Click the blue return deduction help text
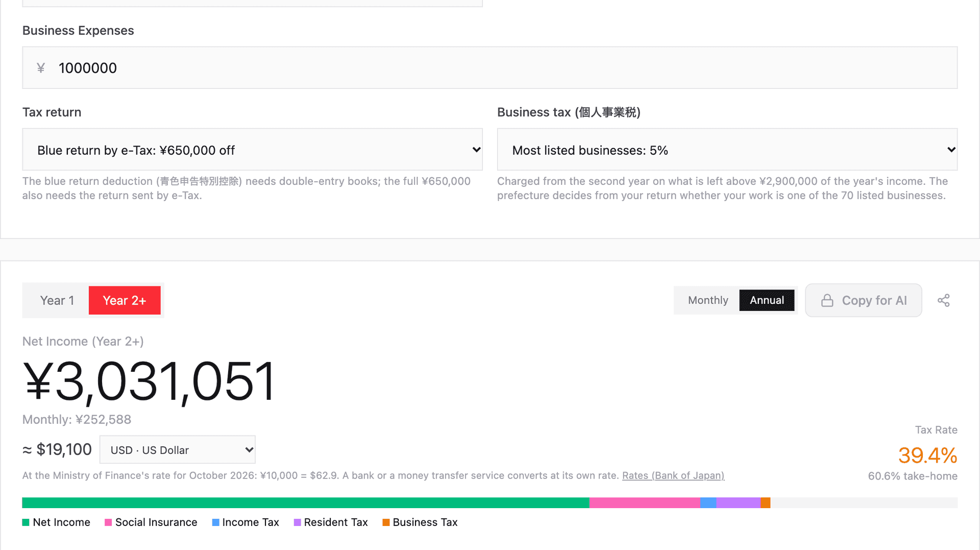Screen dimensions: 980x550 247,188
